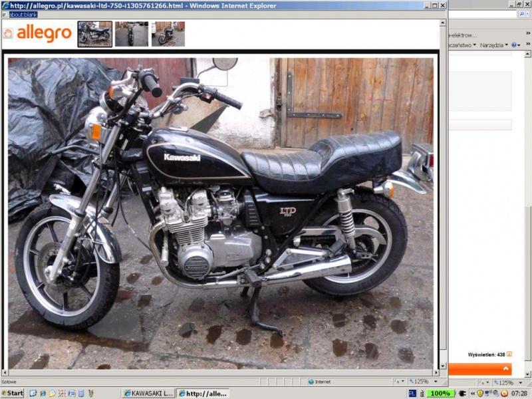Select the second motorcycle thumbnail

coord(132,34)
